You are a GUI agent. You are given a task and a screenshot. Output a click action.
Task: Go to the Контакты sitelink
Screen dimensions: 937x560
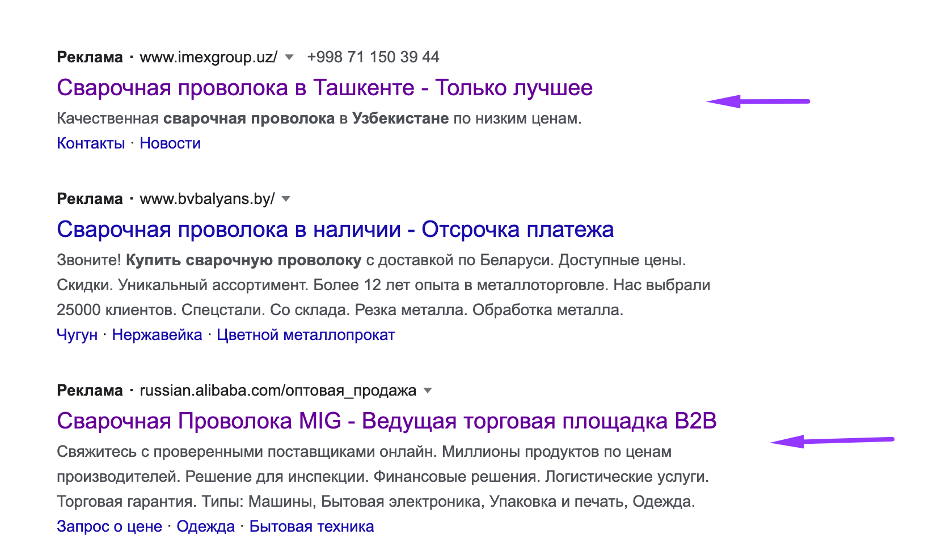click(x=91, y=143)
